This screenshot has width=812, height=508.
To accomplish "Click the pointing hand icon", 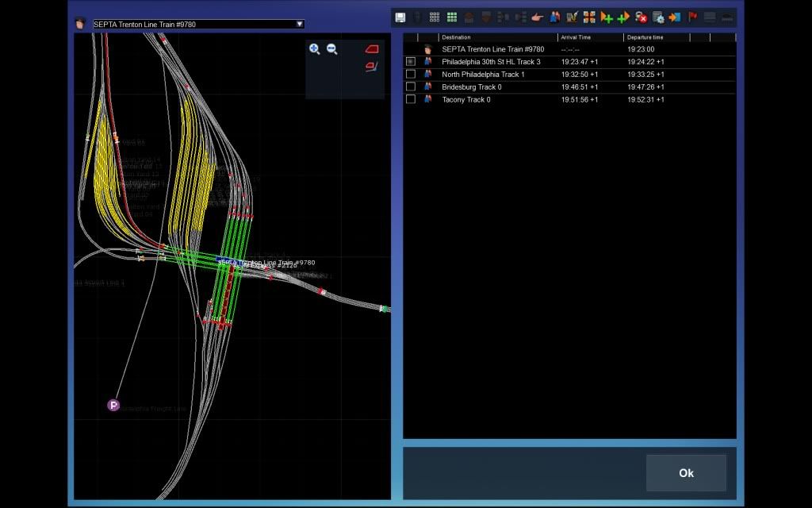I will click(x=537, y=17).
